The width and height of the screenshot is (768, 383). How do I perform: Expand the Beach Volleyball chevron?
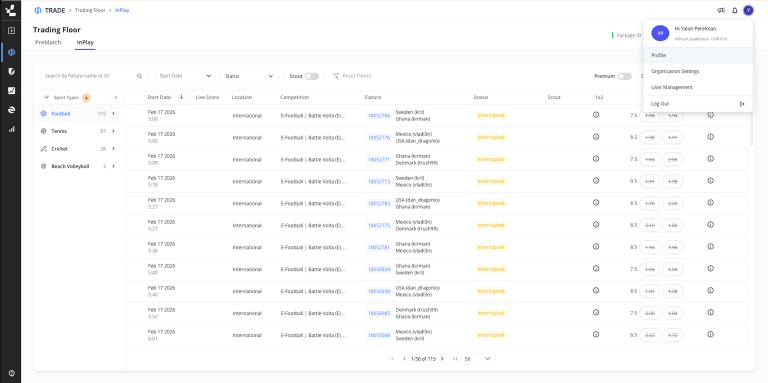pos(114,167)
